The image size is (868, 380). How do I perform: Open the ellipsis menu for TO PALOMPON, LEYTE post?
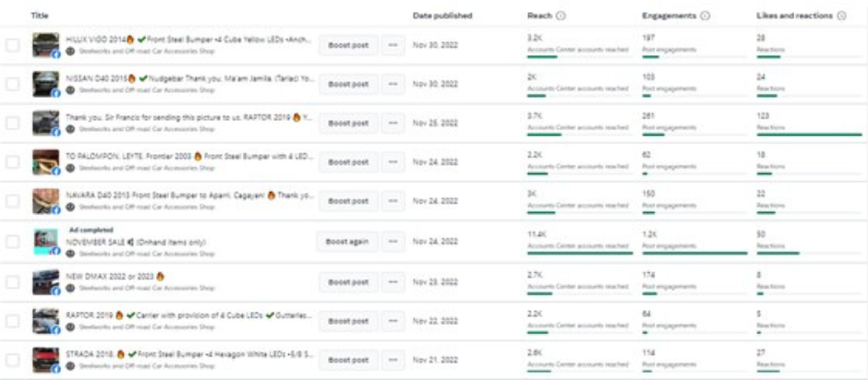point(392,162)
